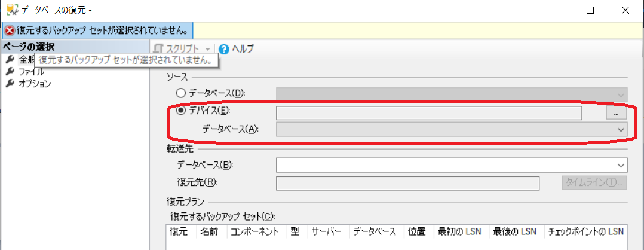Click the wrench icon beside ファイル page
Viewport: 644px width, 250px height.
9,72
